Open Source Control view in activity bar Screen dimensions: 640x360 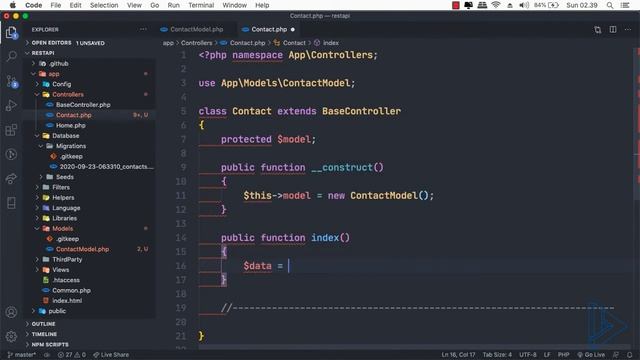pyautogui.click(x=11, y=81)
